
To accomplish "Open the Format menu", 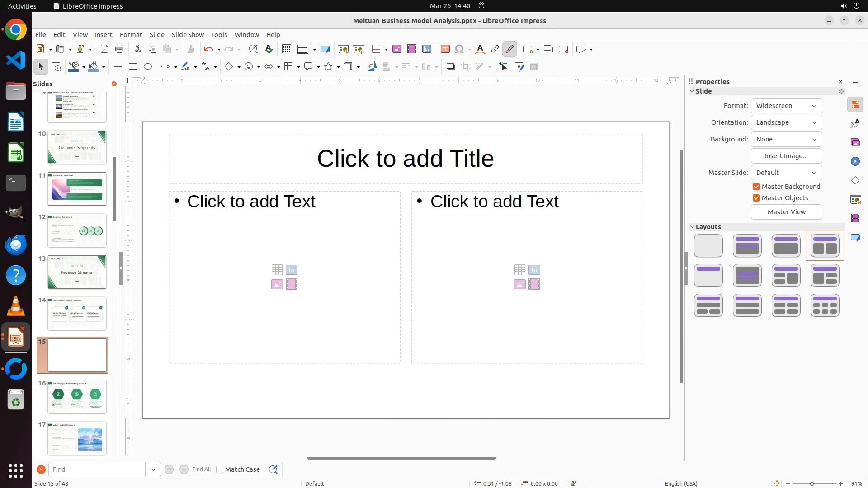I will point(131,35).
